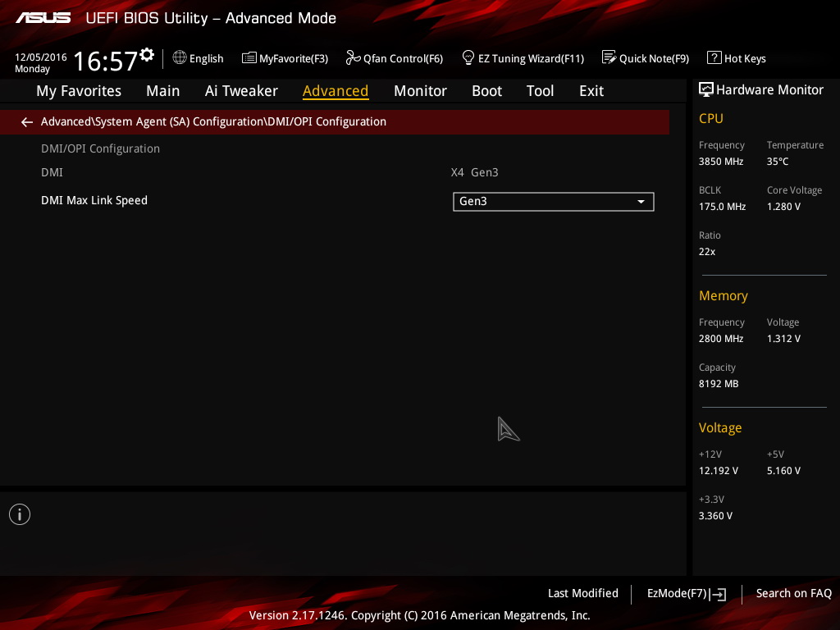This screenshot has width=840, height=630.
Task: Open Quick Note notepad icon
Action: 609,57
